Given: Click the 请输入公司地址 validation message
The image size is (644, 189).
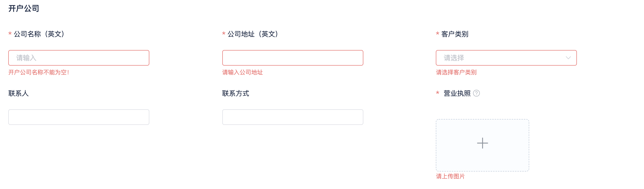Looking at the screenshot, I should tap(242, 72).
